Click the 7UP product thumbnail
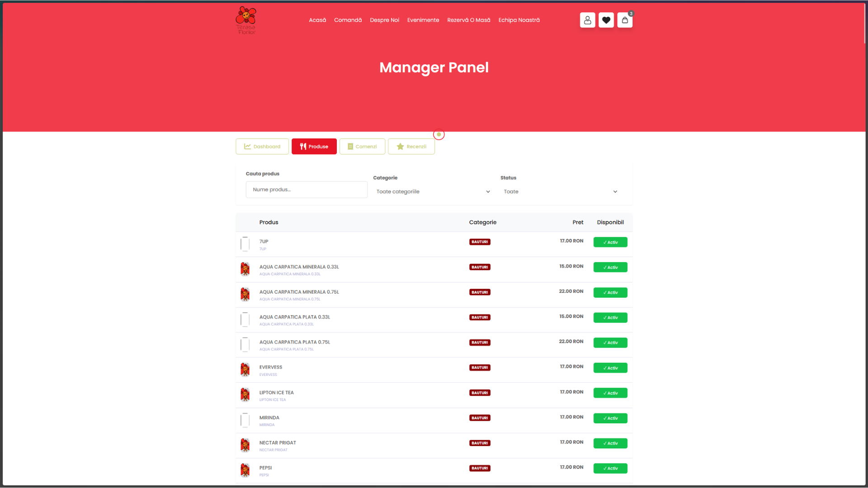Image resolution: width=868 pixels, height=488 pixels. point(245,244)
